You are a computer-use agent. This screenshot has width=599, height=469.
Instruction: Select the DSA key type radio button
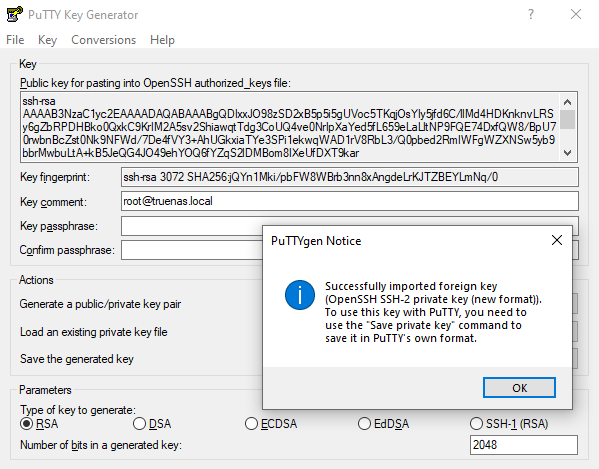click(x=139, y=424)
